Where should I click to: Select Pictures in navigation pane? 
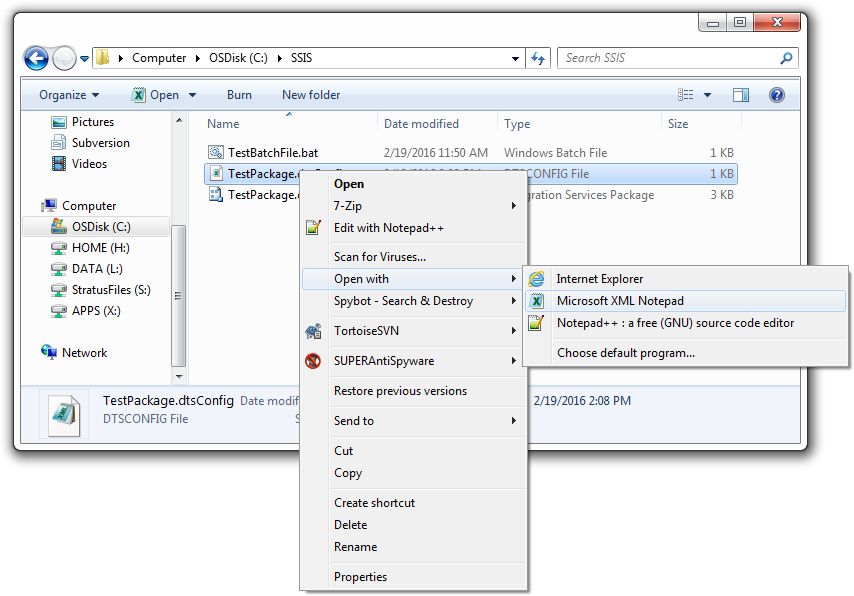pyautogui.click(x=83, y=121)
